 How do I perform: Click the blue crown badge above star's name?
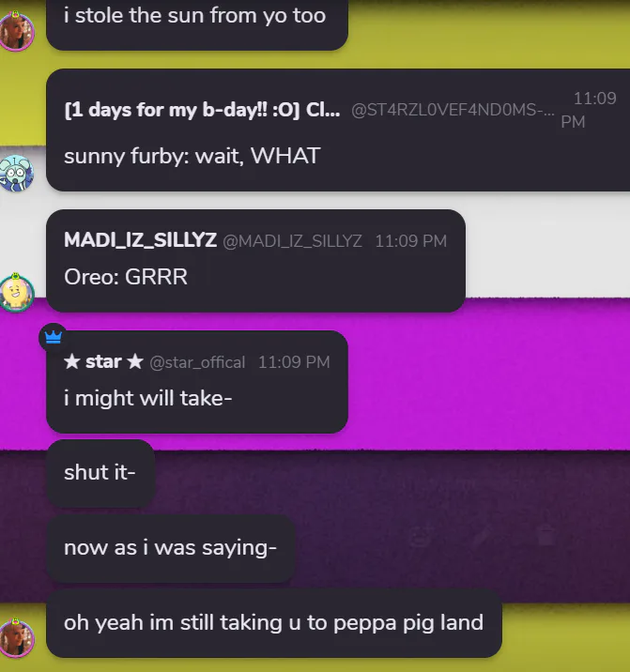tap(54, 338)
